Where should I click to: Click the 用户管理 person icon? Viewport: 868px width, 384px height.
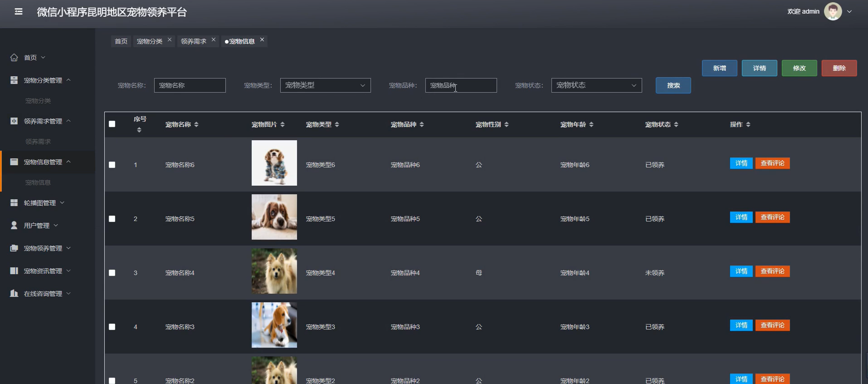coord(14,226)
